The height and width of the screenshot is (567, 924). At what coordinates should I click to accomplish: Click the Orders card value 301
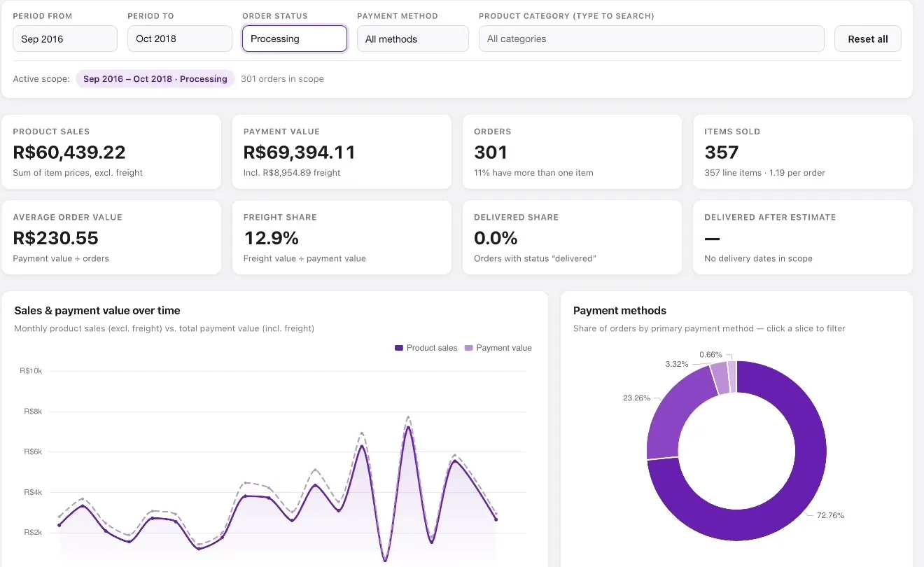[491, 152]
